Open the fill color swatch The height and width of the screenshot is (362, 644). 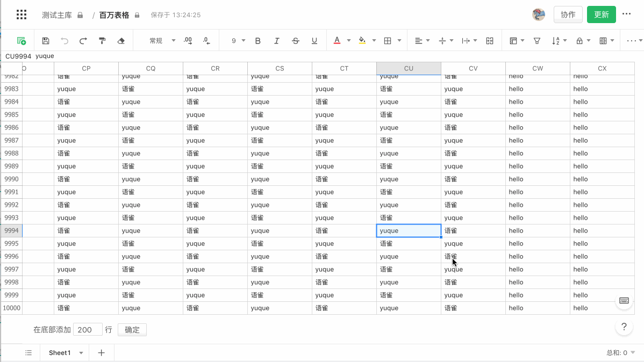(361, 40)
